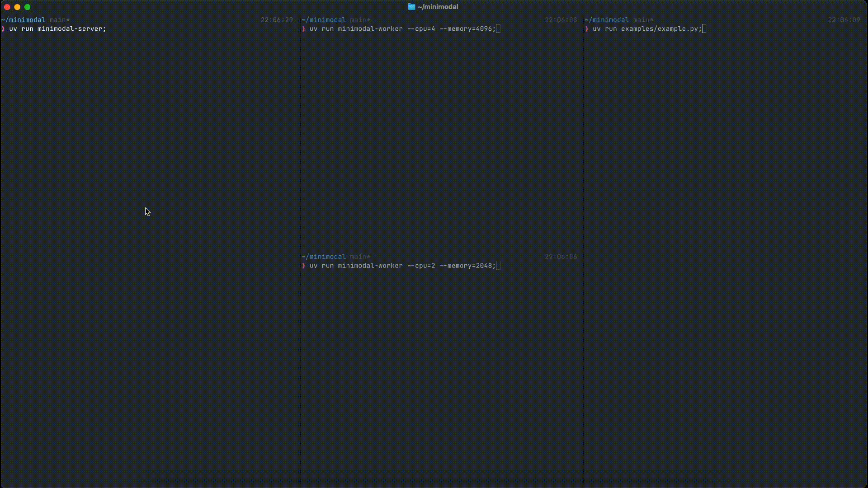Screen dimensions: 868x488
Task: Click the green fullscreen traffic light button
Action: [x=27, y=7]
